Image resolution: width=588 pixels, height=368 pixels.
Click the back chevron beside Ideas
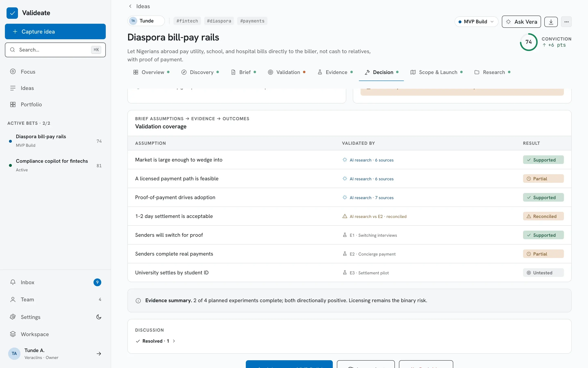[x=130, y=6]
